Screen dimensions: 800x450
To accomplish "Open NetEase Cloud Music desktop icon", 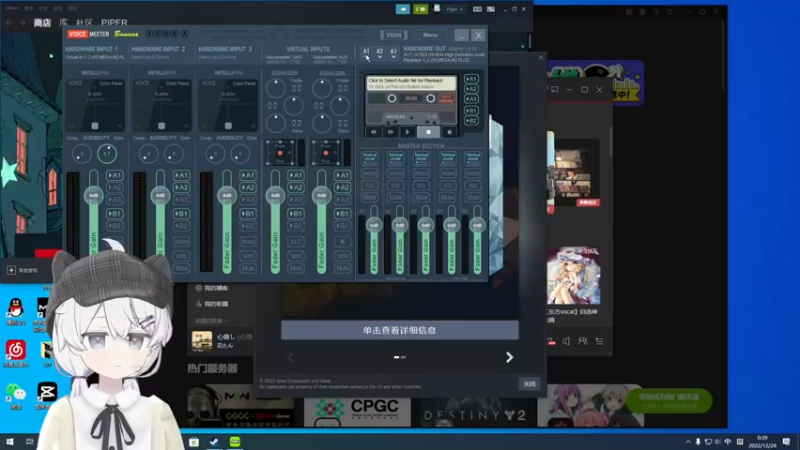I will tap(16, 354).
